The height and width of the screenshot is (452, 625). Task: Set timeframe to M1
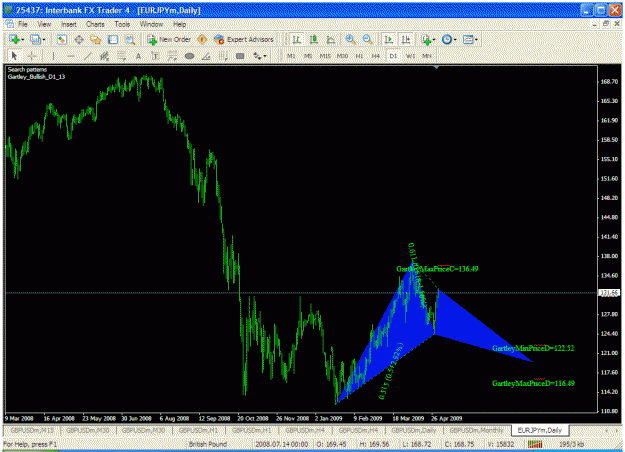291,56
